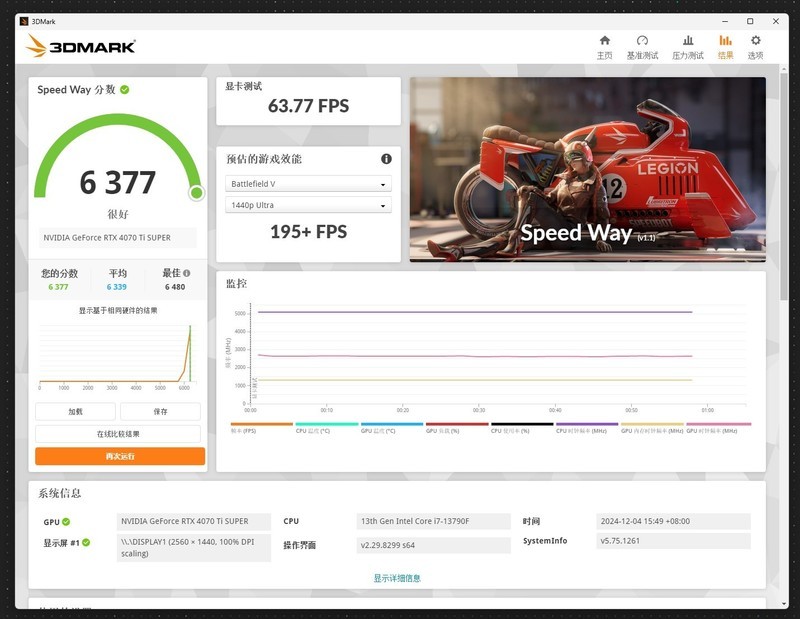
Task: Click the score gauge end marker
Action: [196, 193]
